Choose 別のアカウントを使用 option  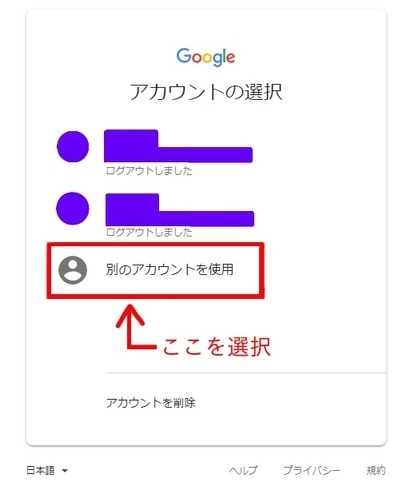170,269
